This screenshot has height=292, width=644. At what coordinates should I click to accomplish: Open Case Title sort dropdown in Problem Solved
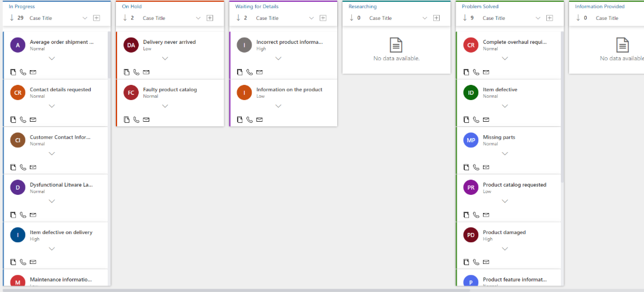[x=538, y=18]
